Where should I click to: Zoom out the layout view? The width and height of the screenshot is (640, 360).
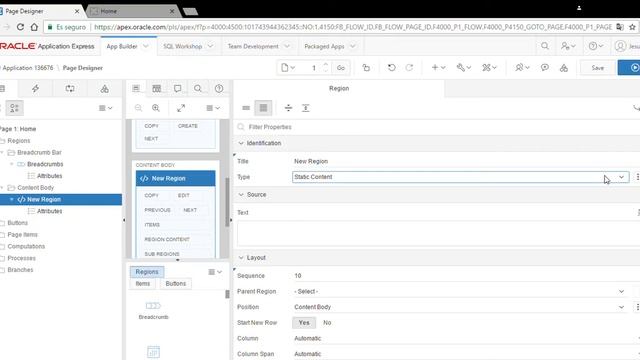point(138,108)
